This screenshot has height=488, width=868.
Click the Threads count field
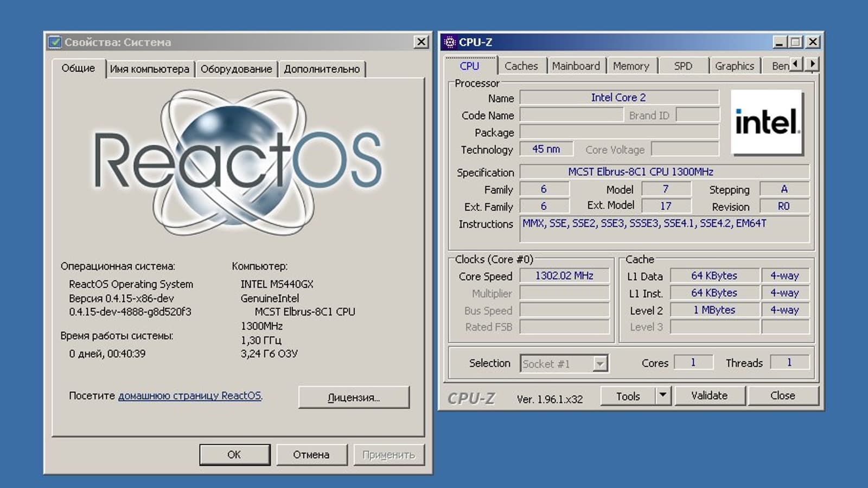pos(789,362)
